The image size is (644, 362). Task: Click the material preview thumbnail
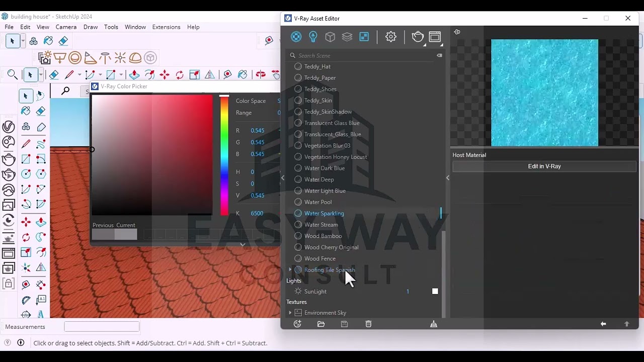tap(544, 93)
